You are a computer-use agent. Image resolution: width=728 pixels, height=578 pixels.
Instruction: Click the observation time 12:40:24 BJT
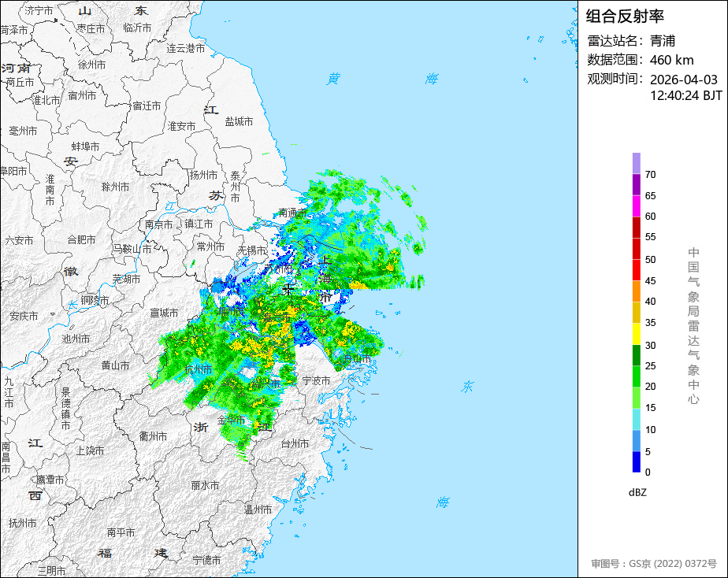[x=686, y=95]
